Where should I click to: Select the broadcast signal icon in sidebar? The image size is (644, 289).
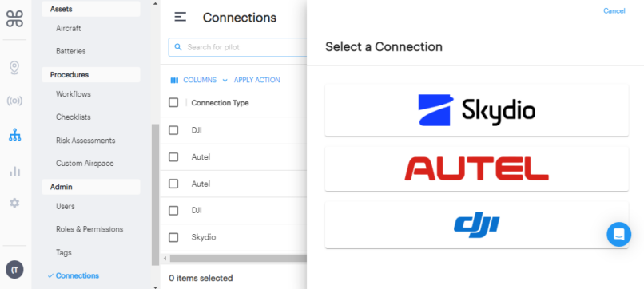click(x=14, y=101)
